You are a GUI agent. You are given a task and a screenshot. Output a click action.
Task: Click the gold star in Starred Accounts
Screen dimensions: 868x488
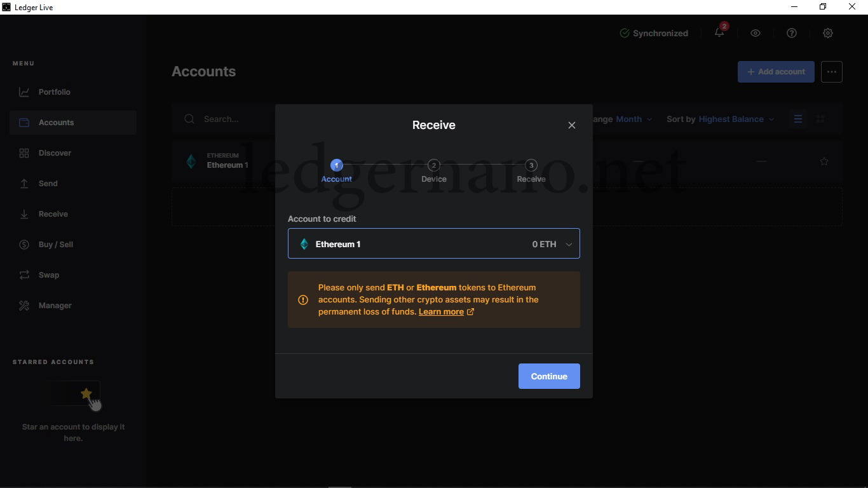click(86, 394)
